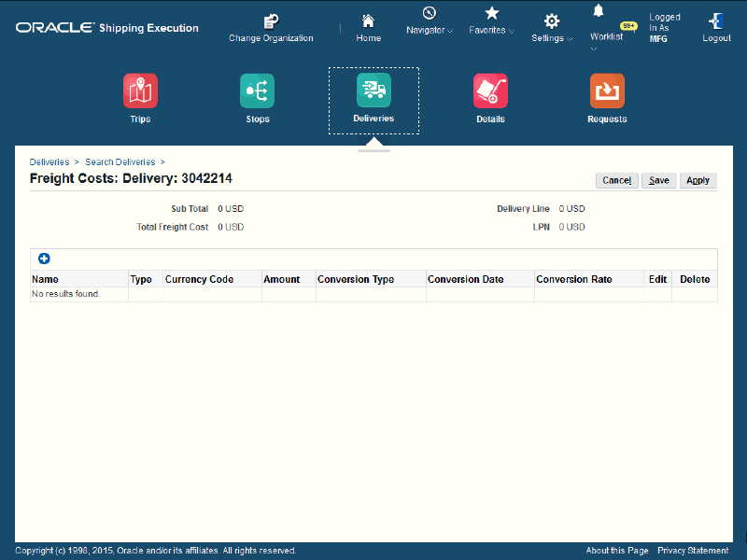747x560 pixels.
Task: Click the Apply button
Action: 698,180
